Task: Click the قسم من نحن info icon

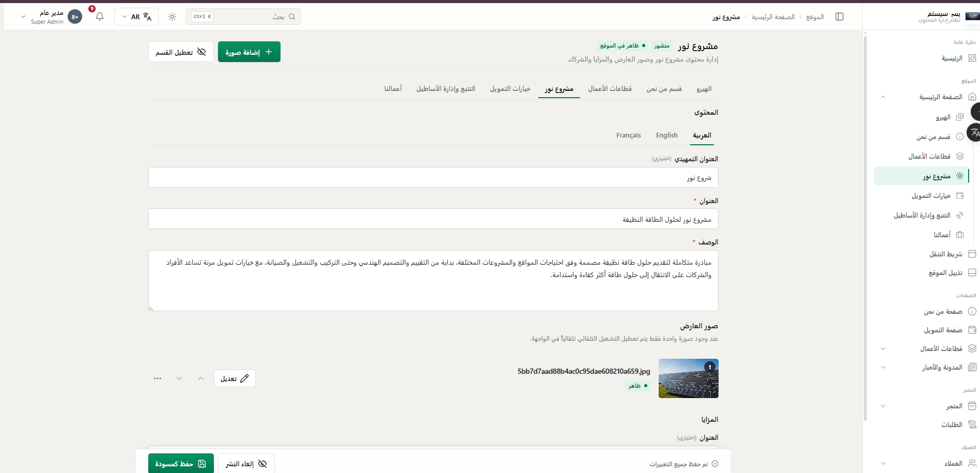Action: [x=960, y=137]
